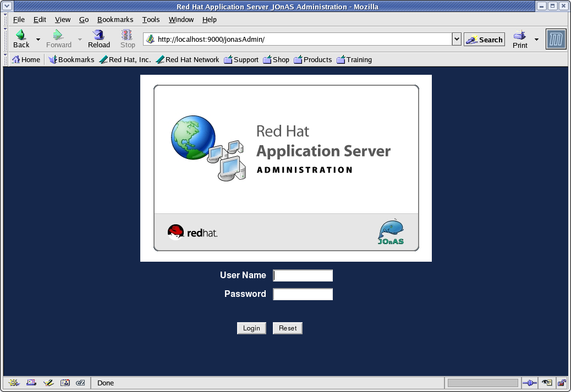Expand the Back history dropdown arrow
Image resolution: width=571 pixels, height=392 pixels.
click(x=39, y=39)
